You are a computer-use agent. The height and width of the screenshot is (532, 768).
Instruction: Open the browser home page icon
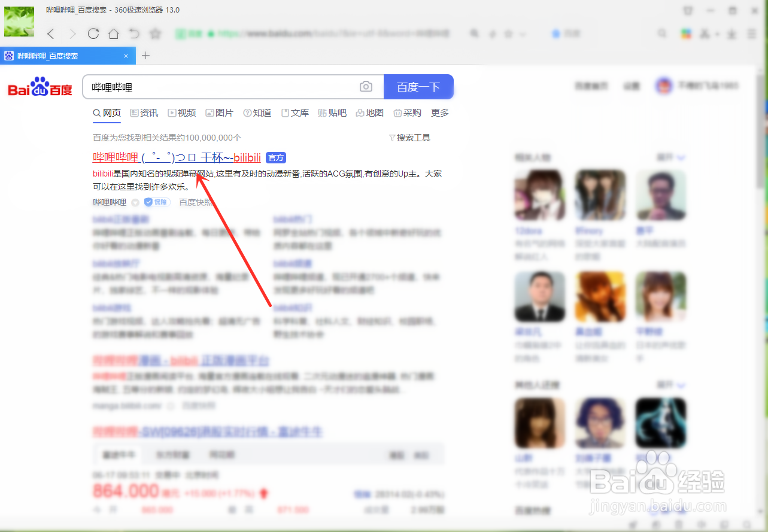point(114,34)
